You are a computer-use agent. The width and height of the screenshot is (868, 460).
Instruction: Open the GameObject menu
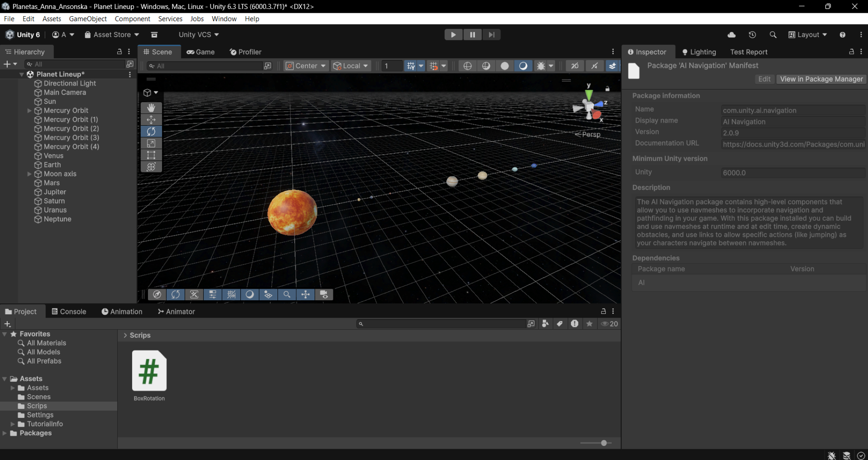[x=87, y=19]
